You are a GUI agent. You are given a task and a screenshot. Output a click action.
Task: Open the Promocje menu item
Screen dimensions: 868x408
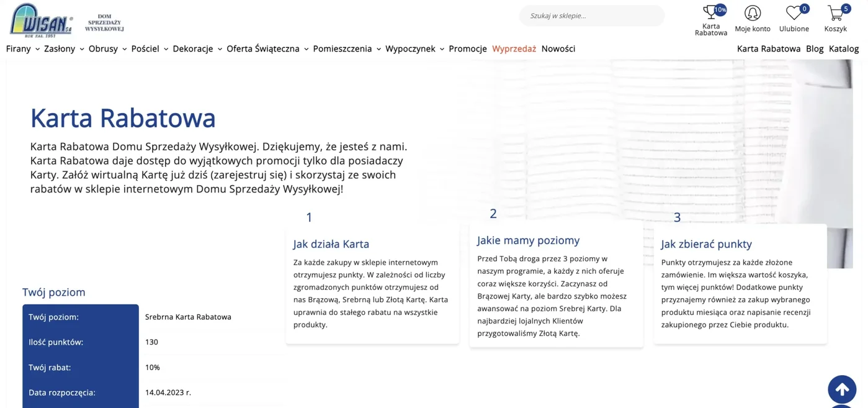[x=468, y=48]
